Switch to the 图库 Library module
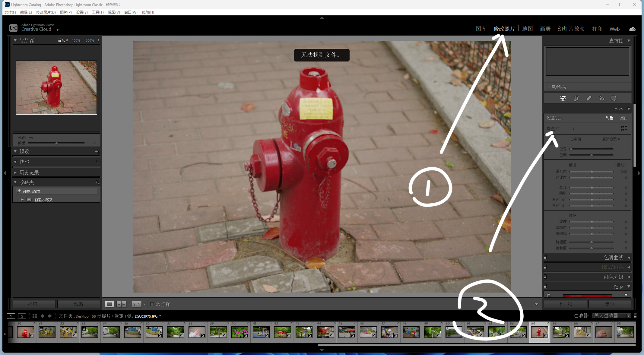Screen dimensions: 644x355 (481, 29)
